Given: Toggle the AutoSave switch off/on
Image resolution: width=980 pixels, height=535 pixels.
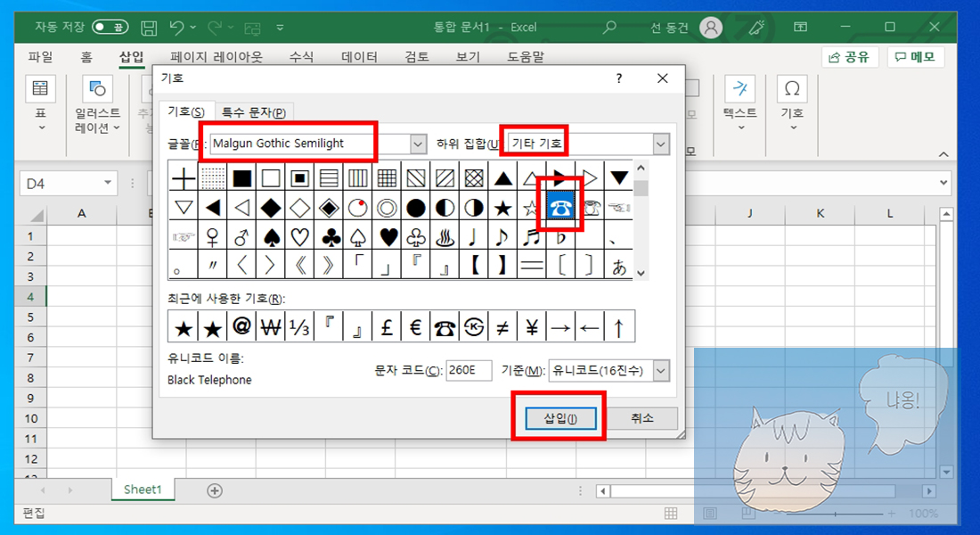Looking at the screenshot, I should click(x=110, y=27).
